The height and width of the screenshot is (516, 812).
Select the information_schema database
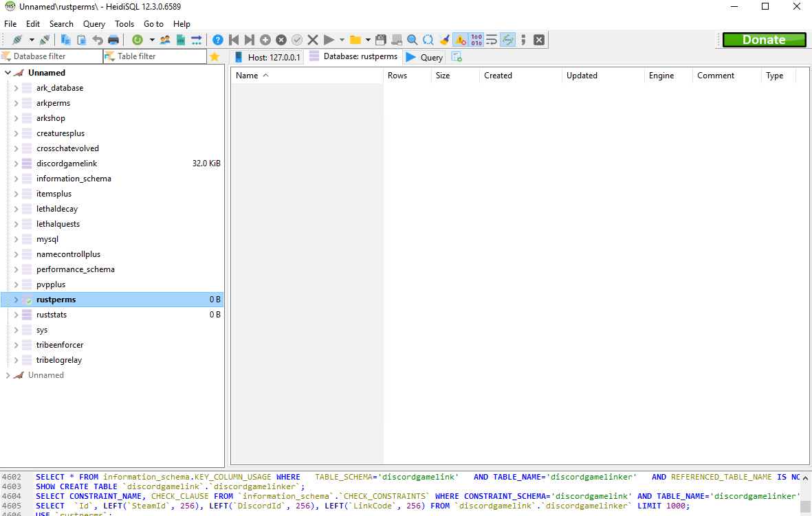click(x=74, y=179)
